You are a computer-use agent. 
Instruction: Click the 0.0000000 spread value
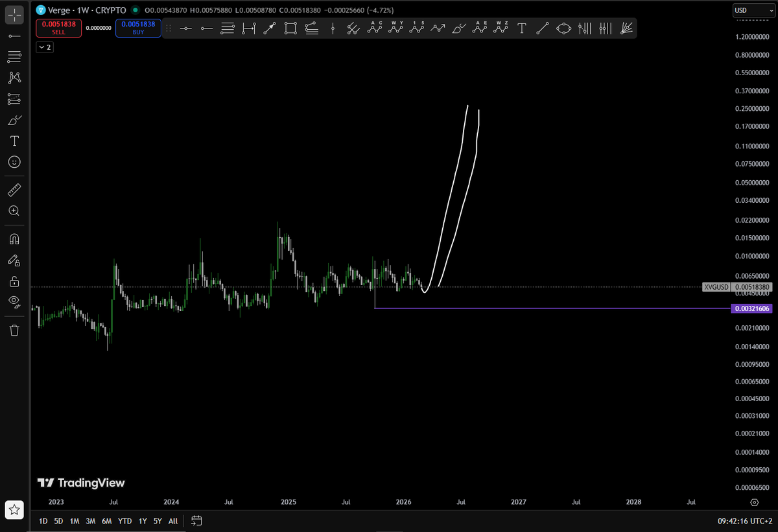click(x=99, y=28)
